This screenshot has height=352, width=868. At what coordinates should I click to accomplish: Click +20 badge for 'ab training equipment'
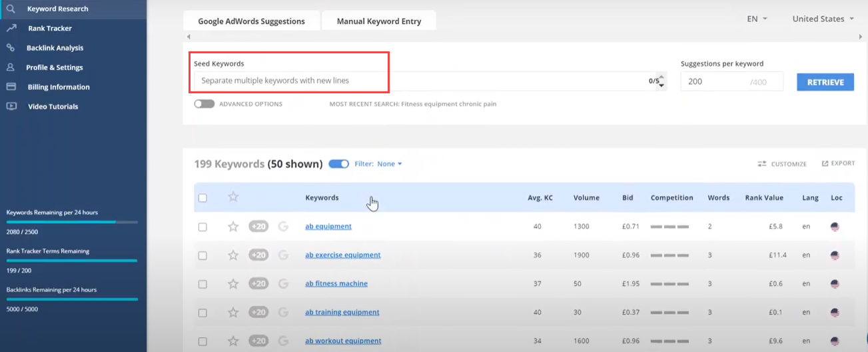[258, 313]
